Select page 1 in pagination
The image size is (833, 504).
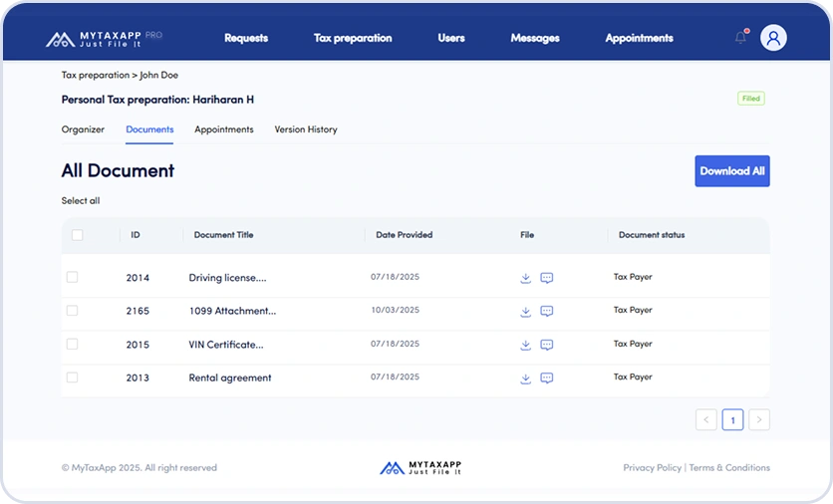(732, 420)
